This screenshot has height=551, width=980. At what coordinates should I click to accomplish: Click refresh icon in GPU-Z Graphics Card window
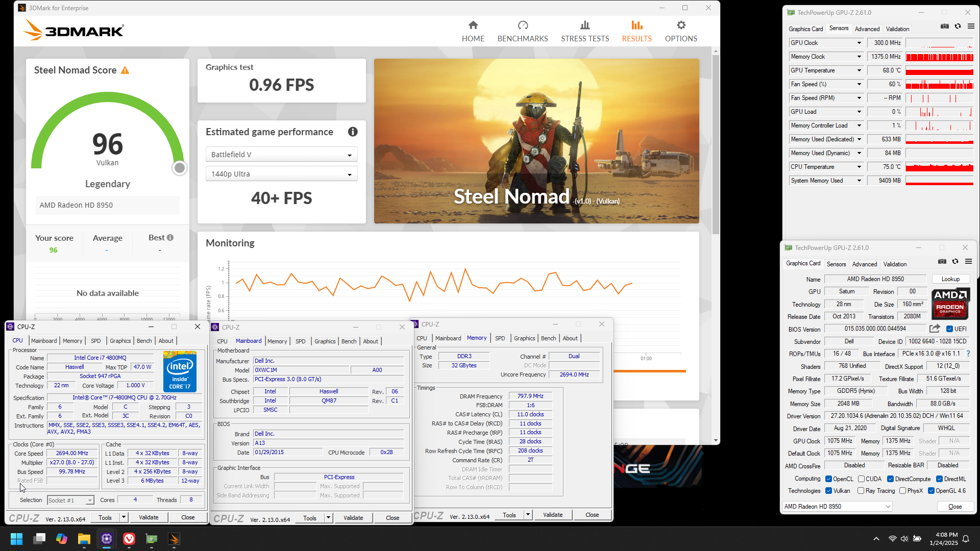point(955,262)
